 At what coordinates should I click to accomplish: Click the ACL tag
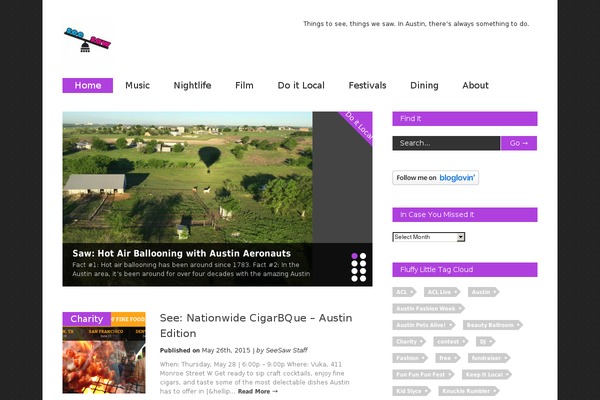pyautogui.click(x=404, y=292)
